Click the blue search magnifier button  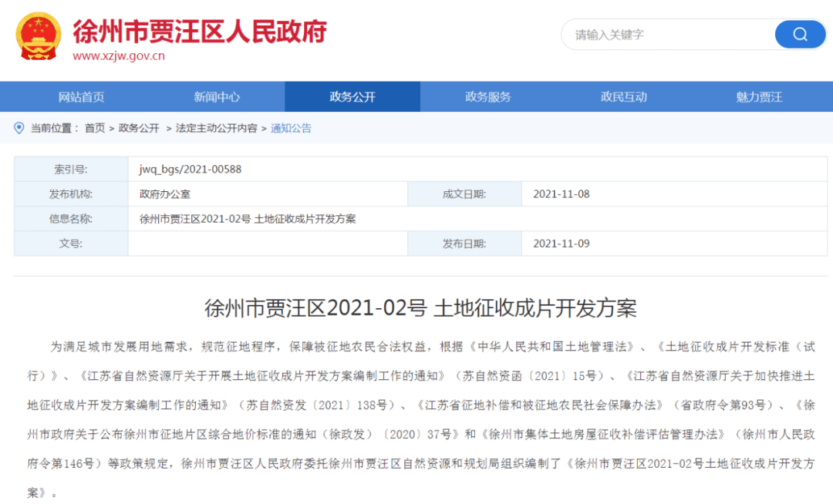pyautogui.click(x=800, y=35)
